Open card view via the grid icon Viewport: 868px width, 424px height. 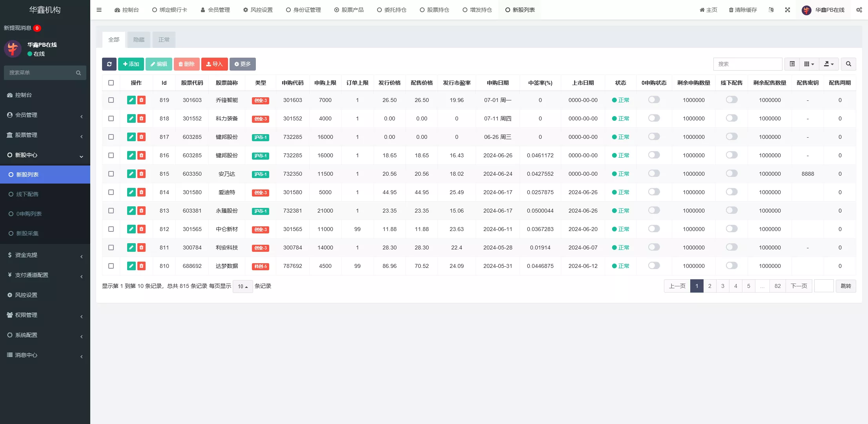pyautogui.click(x=807, y=64)
